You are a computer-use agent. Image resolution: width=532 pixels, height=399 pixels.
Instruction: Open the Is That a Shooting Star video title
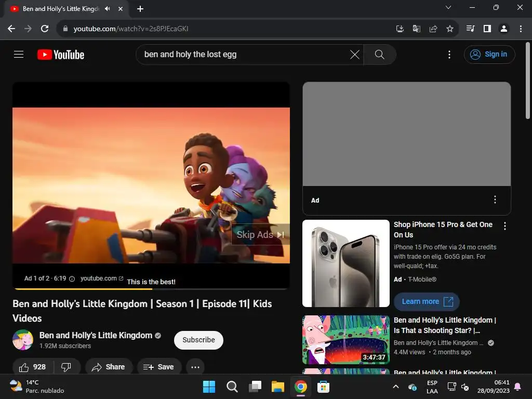coord(445,325)
